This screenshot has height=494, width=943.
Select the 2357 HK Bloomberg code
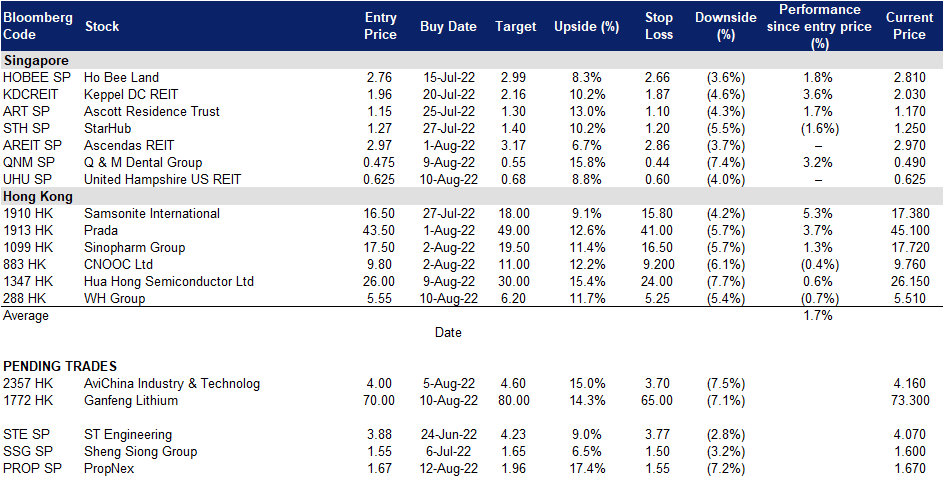[28, 384]
